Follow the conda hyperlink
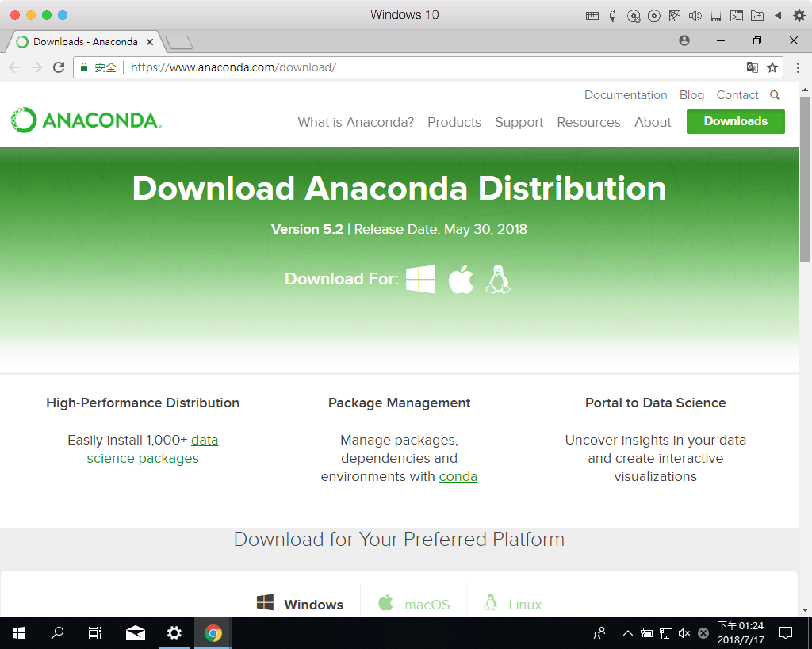The image size is (812, 649). (x=458, y=476)
